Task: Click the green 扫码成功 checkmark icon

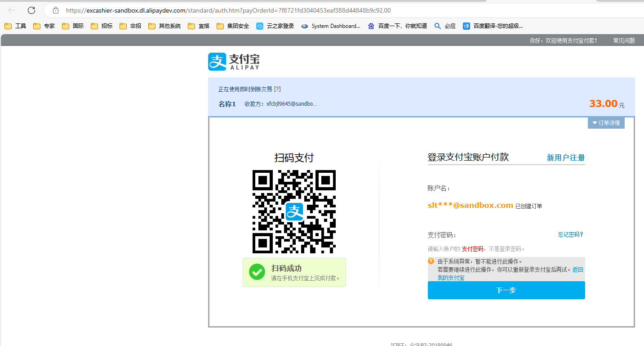Action: (x=257, y=272)
